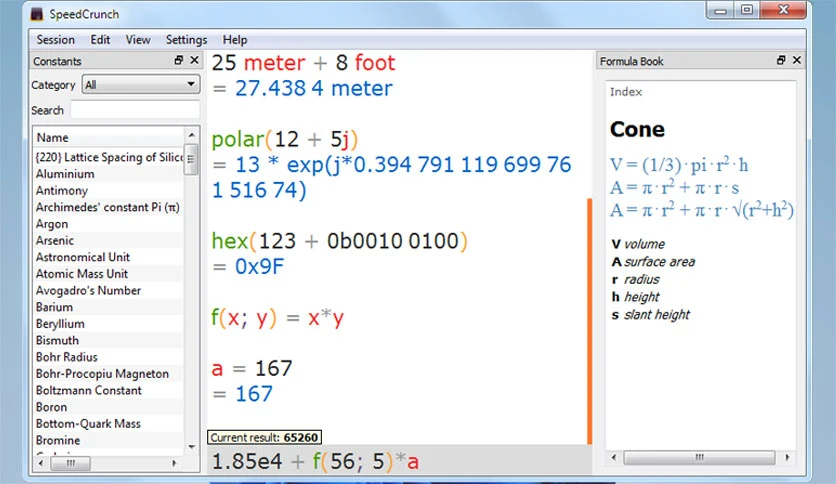Open the Index link in Formula Book
The image size is (836, 484).
point(626,92)
